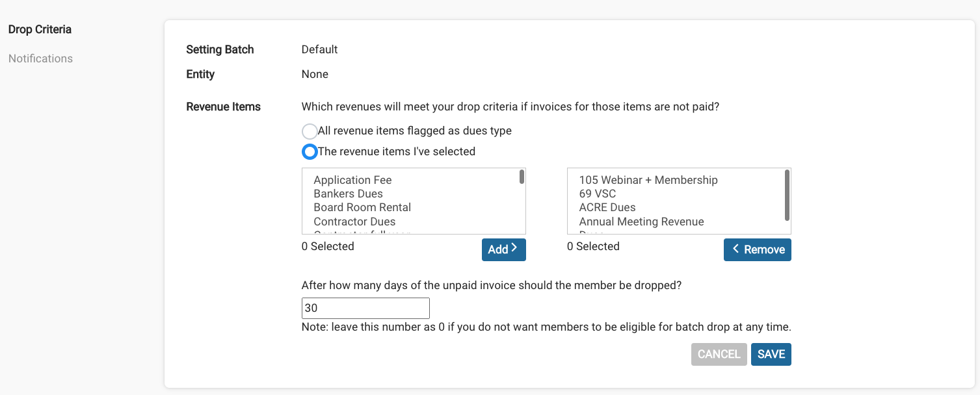Image resolution: width=980 pixels, height=395 pixels.
Task: Click the Add button
Action: 504,249
